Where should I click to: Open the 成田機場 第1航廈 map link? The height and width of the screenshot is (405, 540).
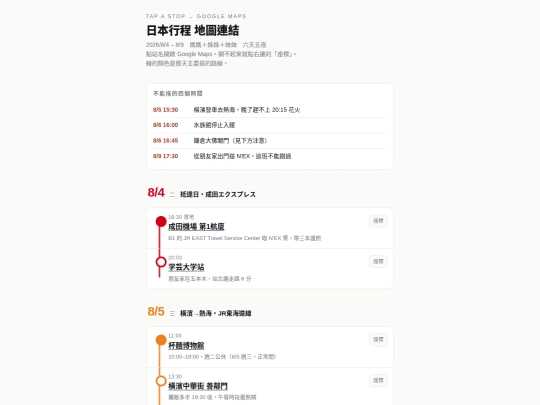point(196,227)
